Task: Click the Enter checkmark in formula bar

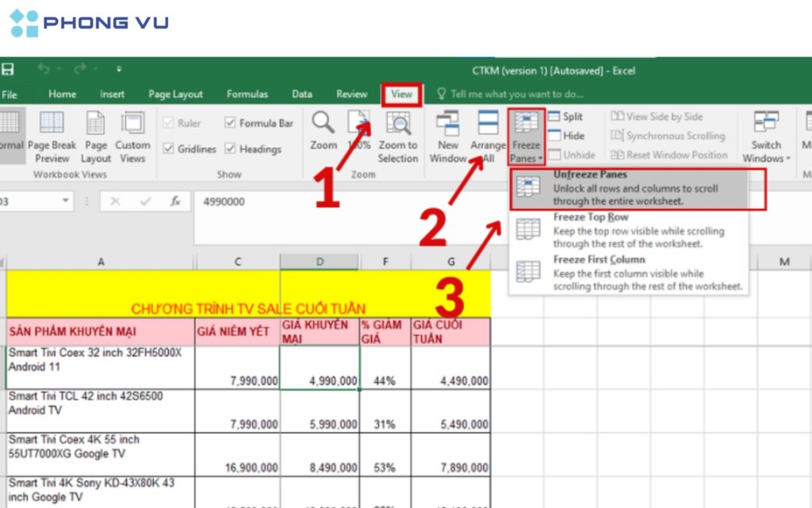Action: coord(146,202)
